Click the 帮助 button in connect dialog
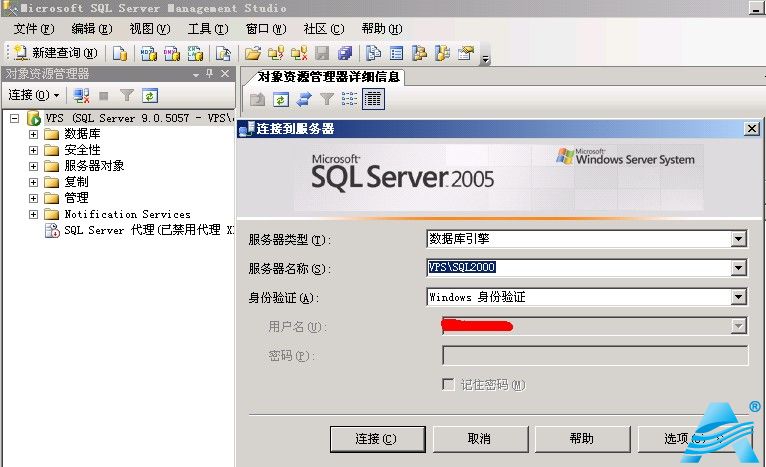Image resolution: width=766 pixels, height=467 pixels. [x=582, y=439]
